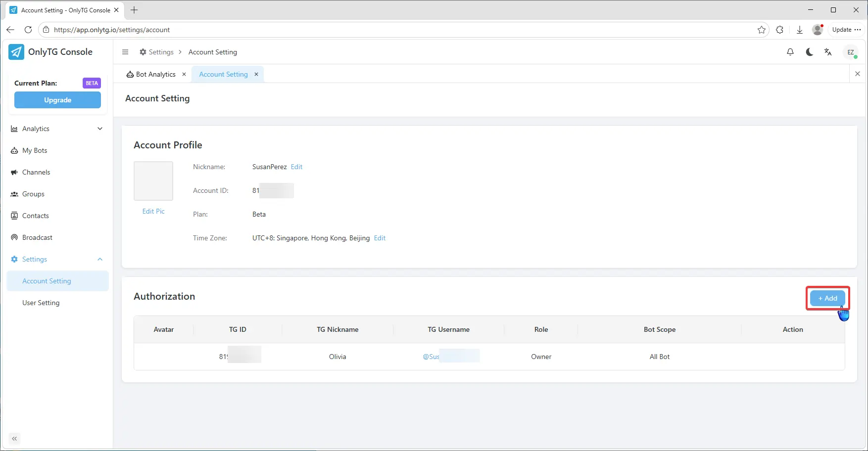This screenshot has height=451, width=868.
Task: Click the EZ user avatar
Action: coord(851,52)
